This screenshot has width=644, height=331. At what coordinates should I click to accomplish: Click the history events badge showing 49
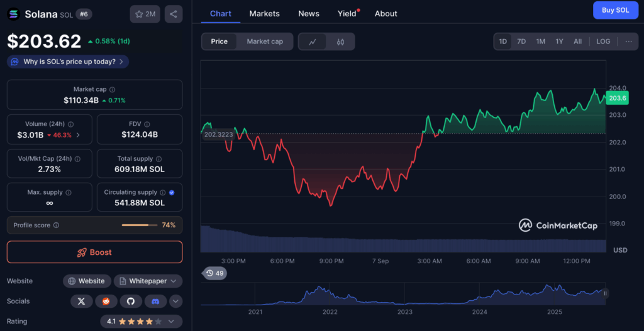click(216, 273)
